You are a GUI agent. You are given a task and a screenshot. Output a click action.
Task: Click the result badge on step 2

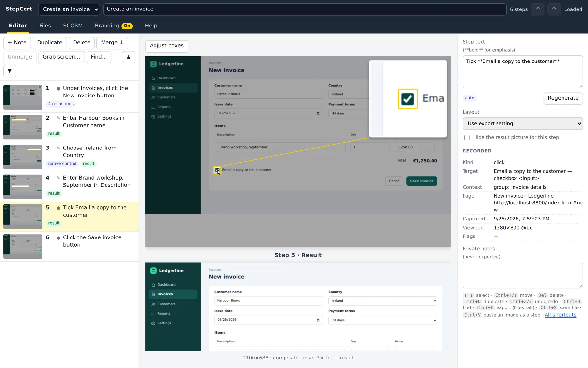pos(54,134)
